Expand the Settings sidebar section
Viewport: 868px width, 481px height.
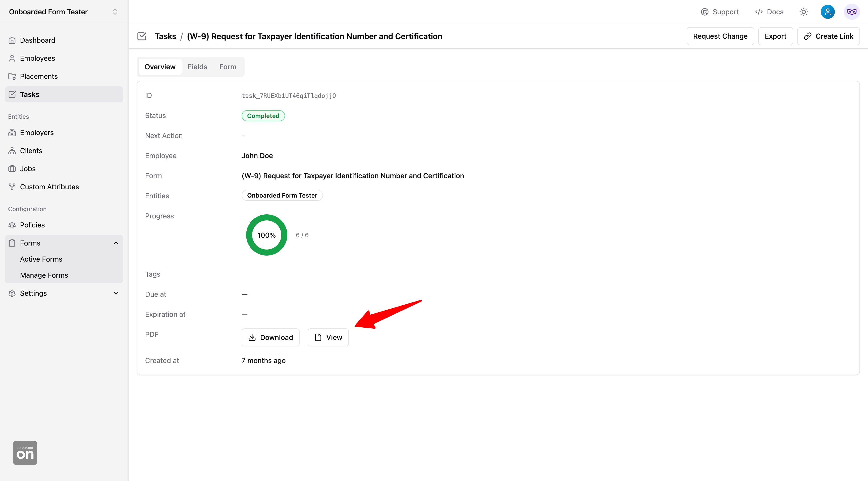point(116,293)
